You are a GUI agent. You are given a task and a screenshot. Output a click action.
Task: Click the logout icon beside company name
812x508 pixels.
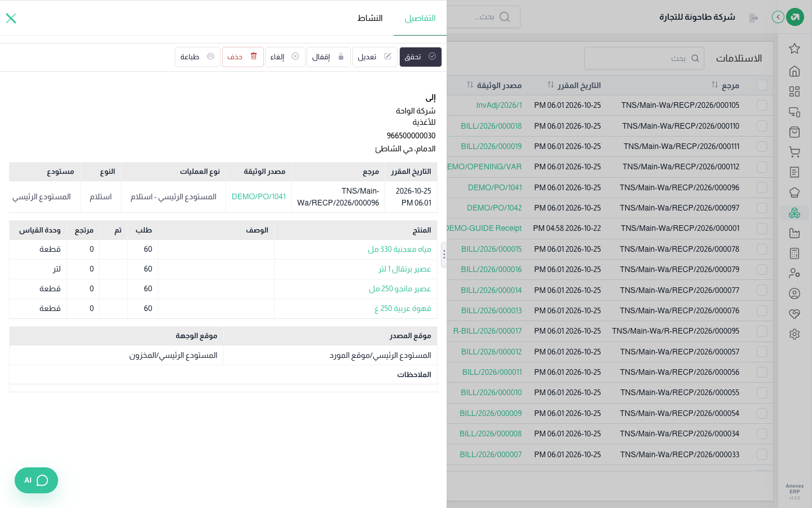click(753, 18)
